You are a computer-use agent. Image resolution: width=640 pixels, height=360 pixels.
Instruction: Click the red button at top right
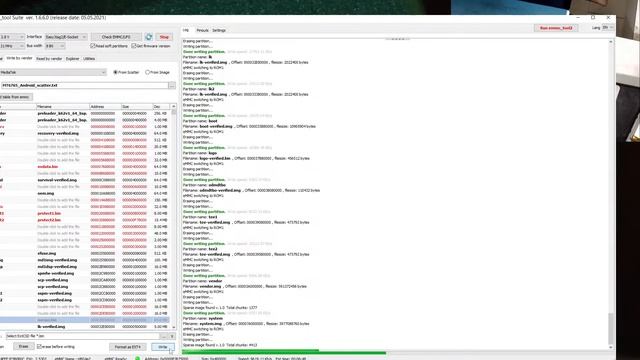tap(556, 28)
